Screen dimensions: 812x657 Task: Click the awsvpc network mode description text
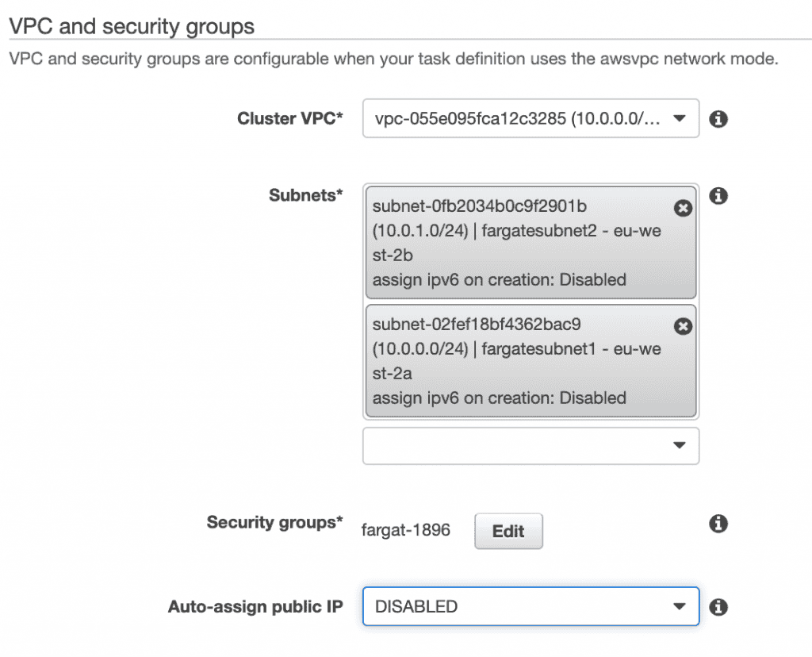(x=393, y=60)
